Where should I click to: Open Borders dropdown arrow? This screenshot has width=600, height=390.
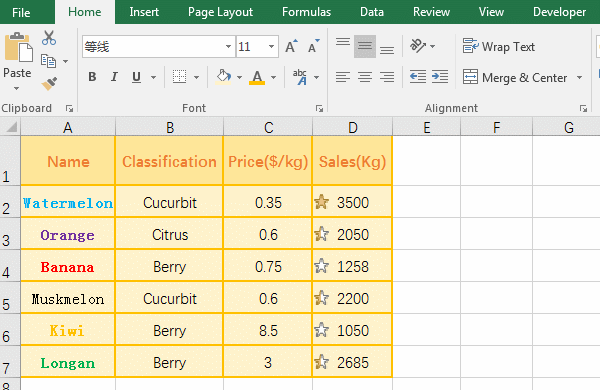pyautogui.click(x=196, y=77)
